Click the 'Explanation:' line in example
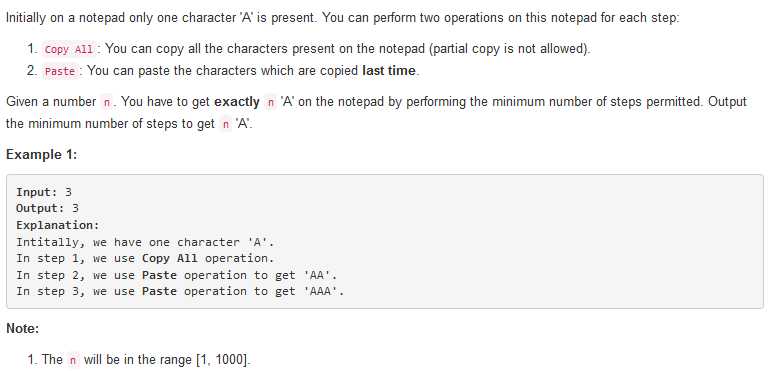The width and height of the screenshot is (769, 371). pyautogui.click(x=57, y=225)
